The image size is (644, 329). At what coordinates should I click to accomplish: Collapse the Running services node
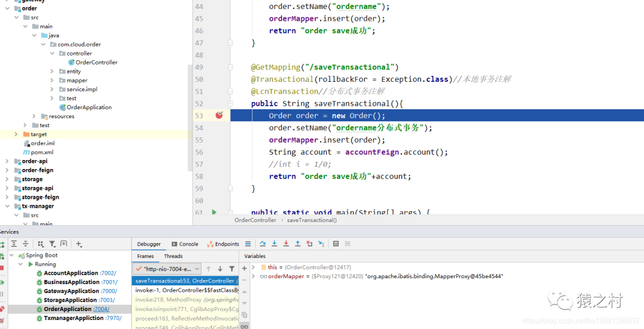coord(20,265)
